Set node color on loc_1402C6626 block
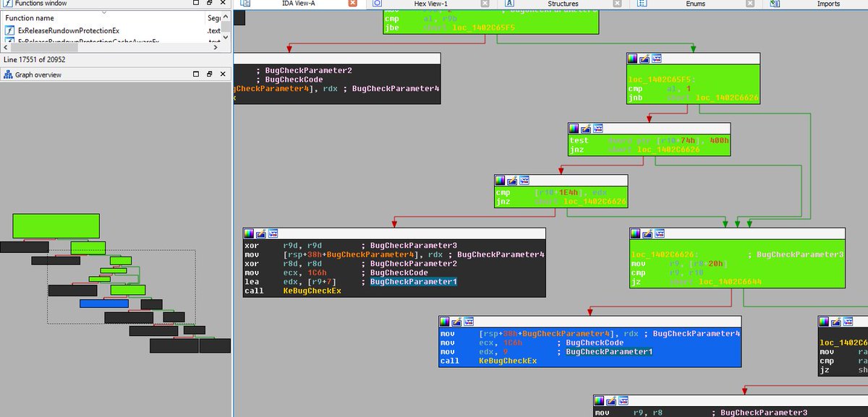This screenshot has height=417, width=868. (636, 233)
